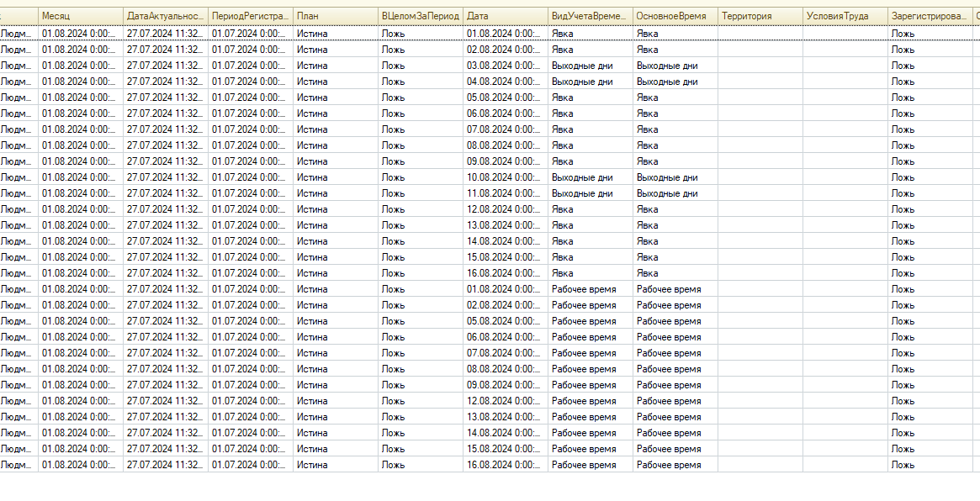Click the Зарегистрировано column header
This screenshot has width=980, height=501.
pos(930,16)
